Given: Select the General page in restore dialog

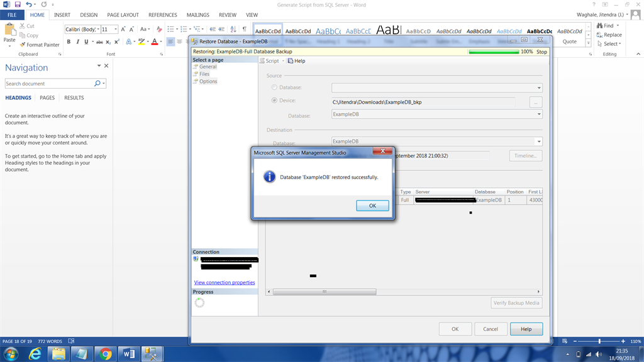Looking at the screenshot, I should [208, 67].
